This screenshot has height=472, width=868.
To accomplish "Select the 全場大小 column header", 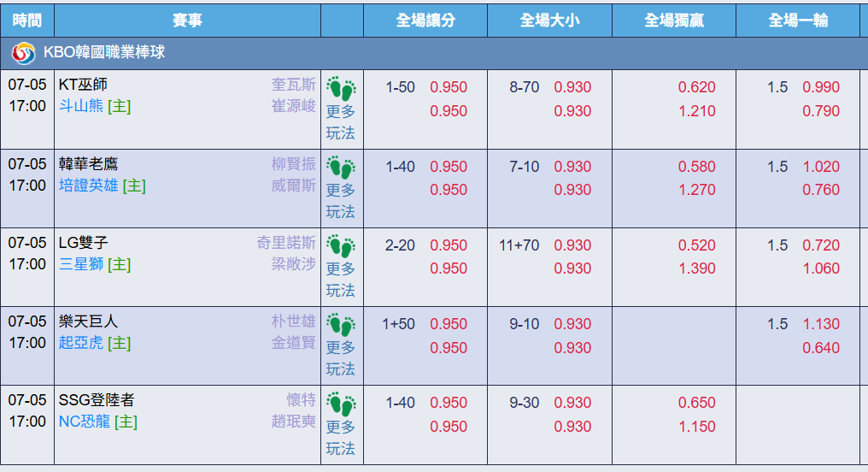I will [x=549, y=21].
